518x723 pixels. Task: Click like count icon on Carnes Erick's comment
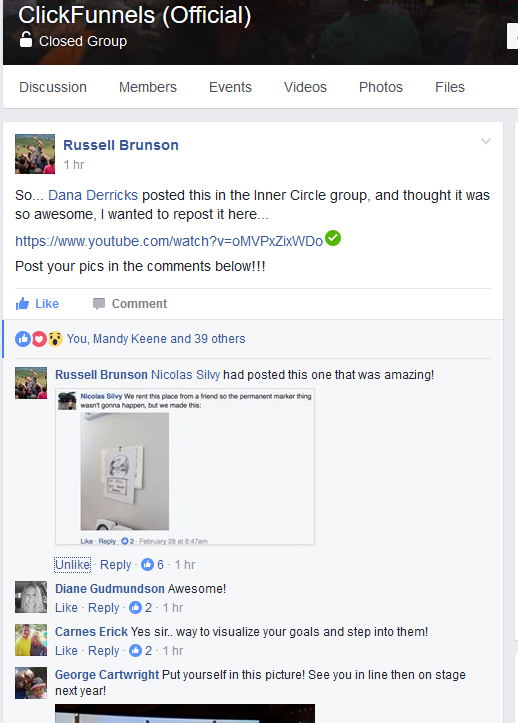coord(135,651)
